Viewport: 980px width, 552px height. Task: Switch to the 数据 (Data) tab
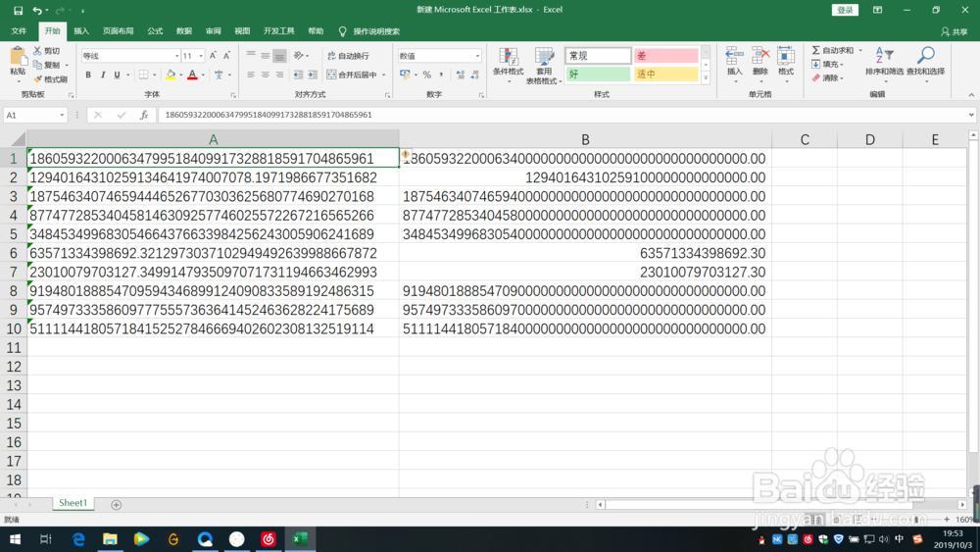click(184, 31)
